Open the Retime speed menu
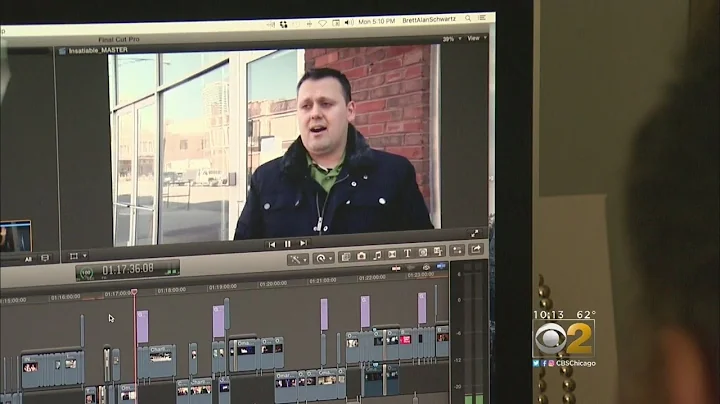The height and width of the screenshot is (404, 720). (324, 258)
